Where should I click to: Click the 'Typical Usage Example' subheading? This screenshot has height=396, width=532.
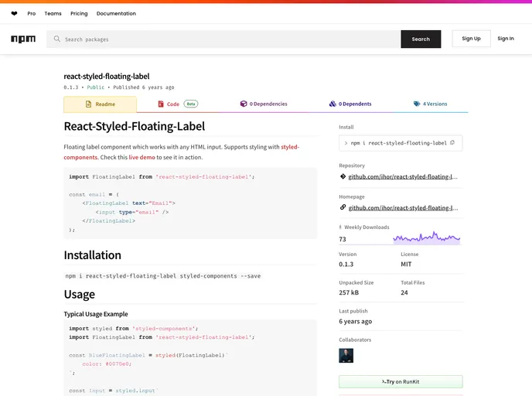point(96,314)
